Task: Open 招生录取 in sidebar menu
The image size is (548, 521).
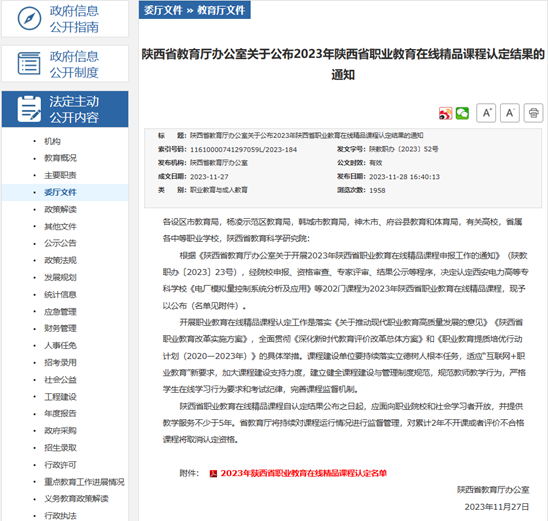Action: tap(60, 448)
